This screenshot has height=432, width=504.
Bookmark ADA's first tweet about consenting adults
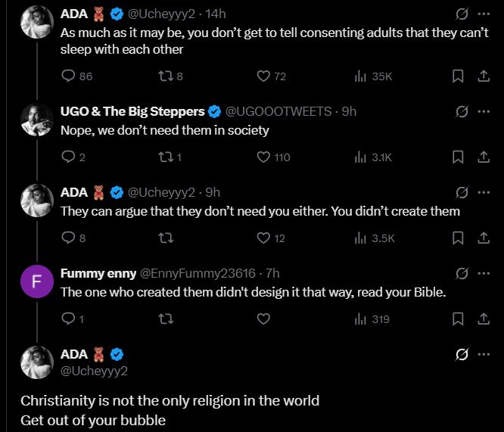(458, 76)
